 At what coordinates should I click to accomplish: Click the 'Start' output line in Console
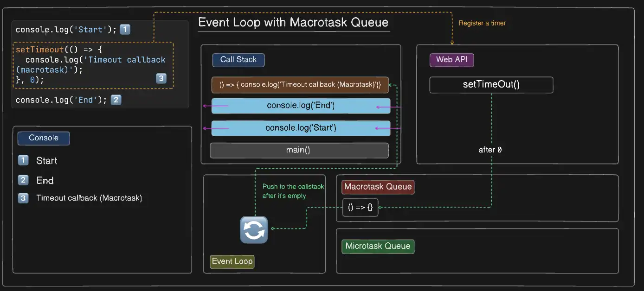(47, 161)
